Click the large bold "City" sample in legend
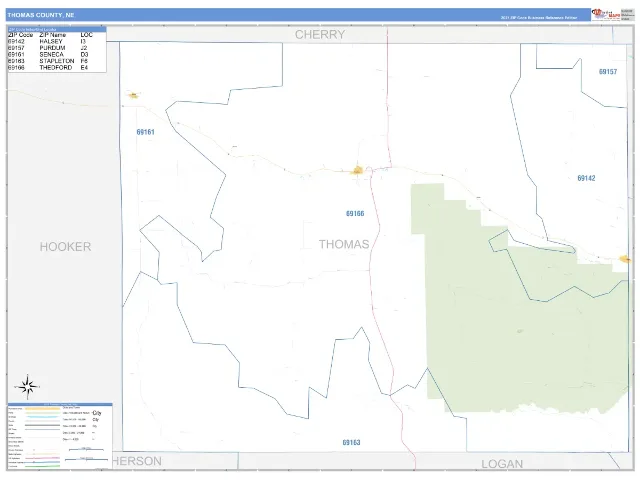 point(97,413)
